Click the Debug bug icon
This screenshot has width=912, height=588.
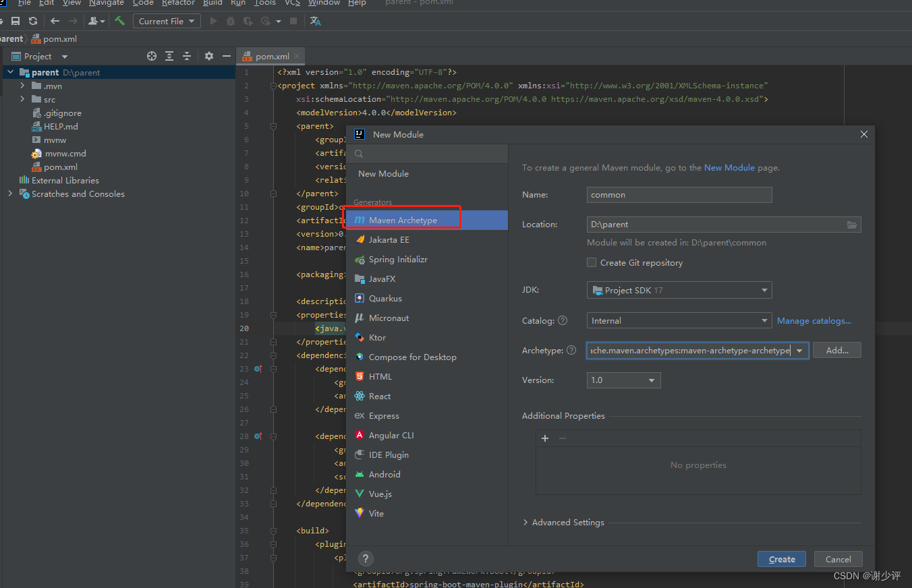point(231,22)
